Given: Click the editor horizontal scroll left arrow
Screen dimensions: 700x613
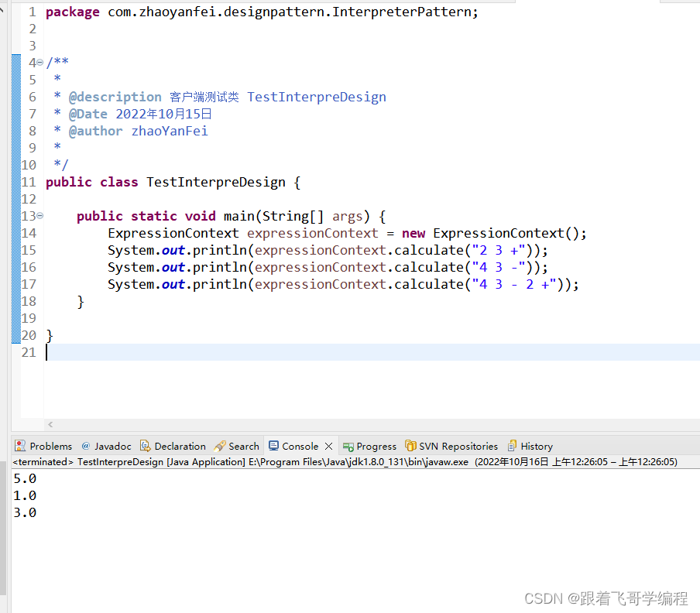Looking at the screenshot, I should click(50, 424).
